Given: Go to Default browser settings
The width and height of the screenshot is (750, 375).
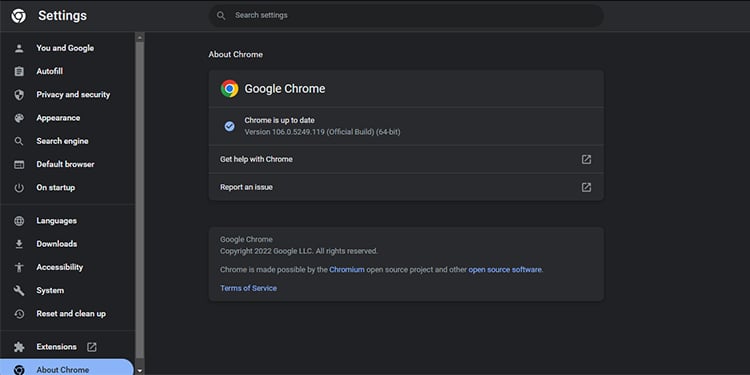Looking at the screenshot, I should point(67,165).
